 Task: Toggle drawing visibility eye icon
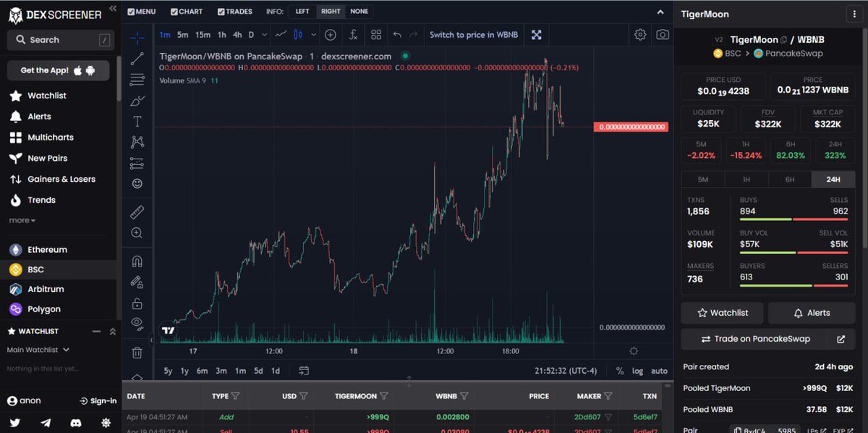[x=137, y=324]
